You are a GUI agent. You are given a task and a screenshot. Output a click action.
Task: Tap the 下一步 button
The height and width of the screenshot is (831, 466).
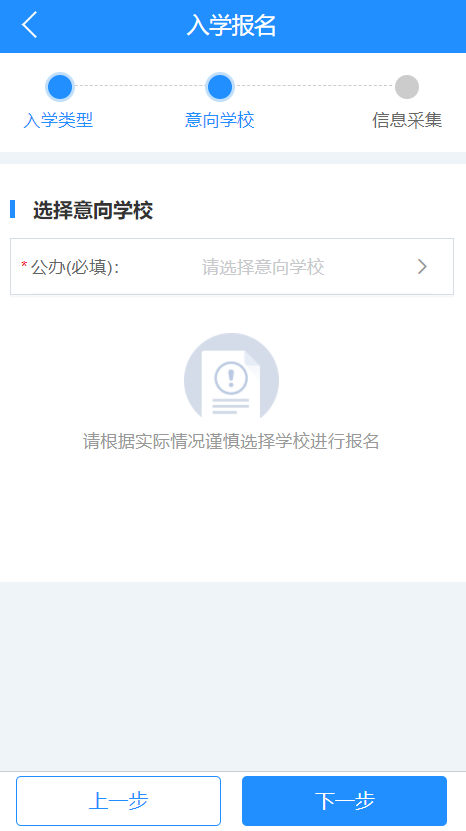(x=345, y=801)
